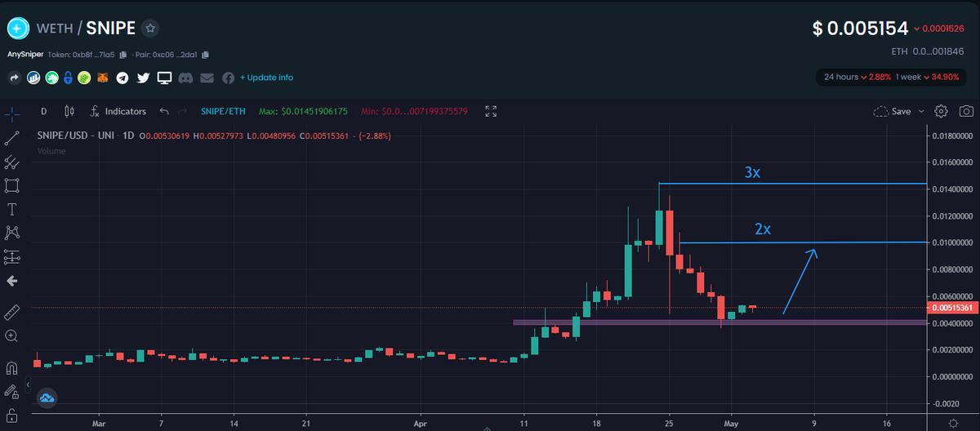
Task: Select the crosshair cursor tool
Action: pos(12,115)
